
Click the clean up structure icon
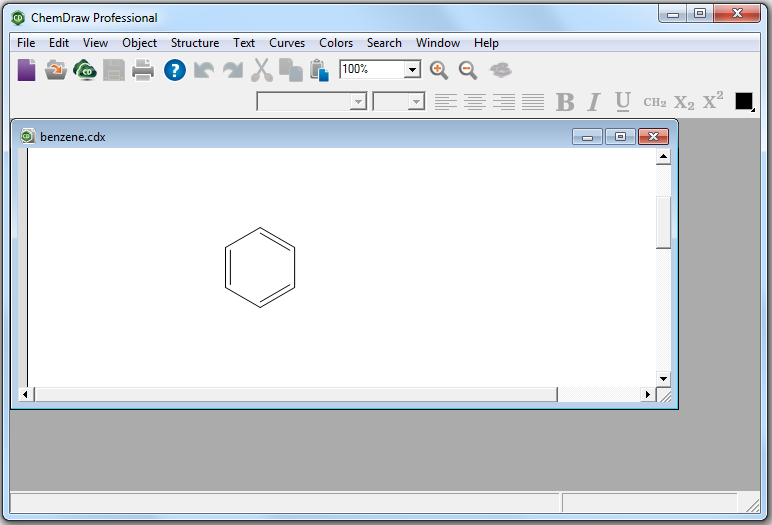coord(501,70)
